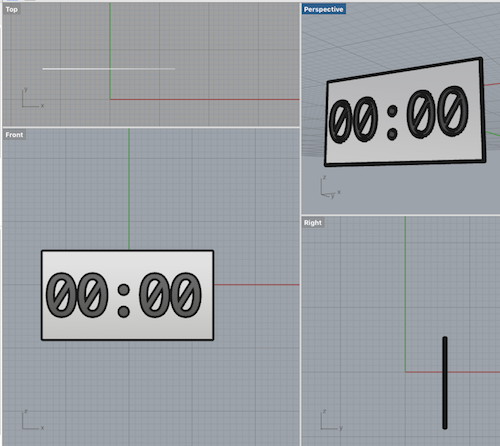The height and width of the screenshot is (446, 500).
Task: Open the Perspective viewport title menu
Action: coord(323,9)
